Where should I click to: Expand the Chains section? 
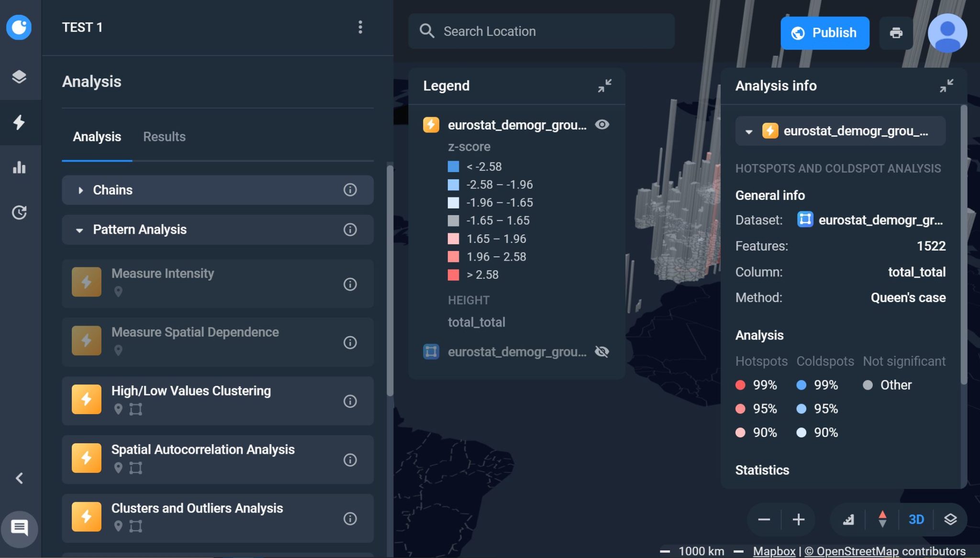pyautogui.click(x=218, y=190)
